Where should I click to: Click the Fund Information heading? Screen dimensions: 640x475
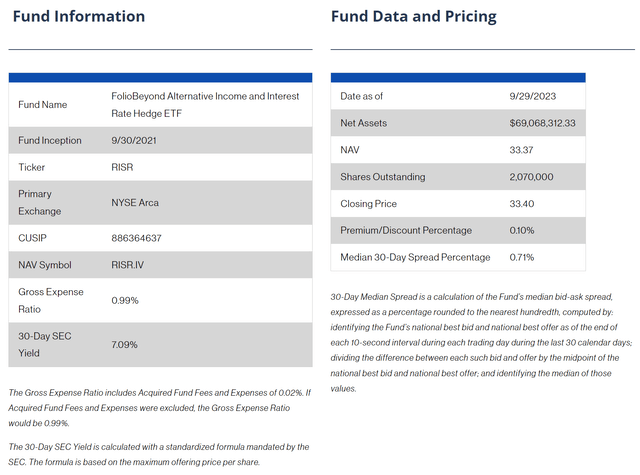(x=78, y=17)
